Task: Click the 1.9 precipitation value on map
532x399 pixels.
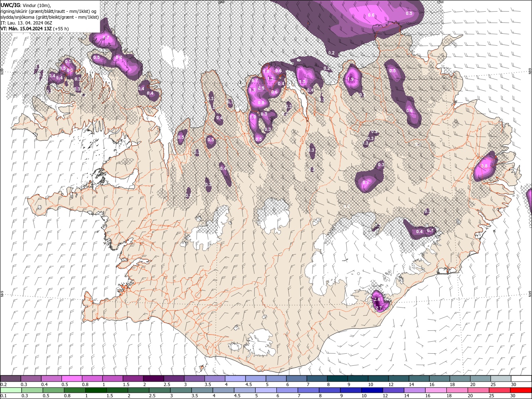Action: pyautogui.click(x=350, y=79)
